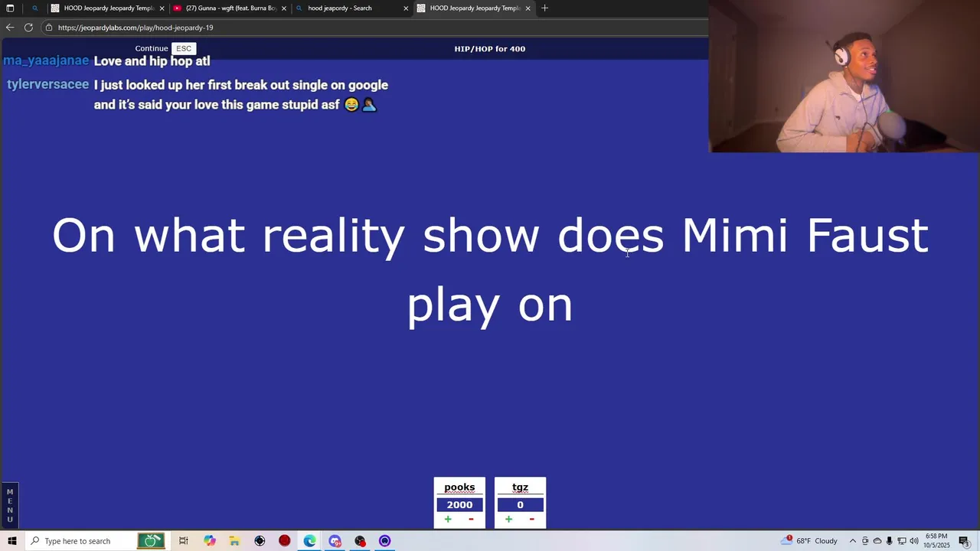Close the active HOOD Jeopardy tab
This screenshot has height=551, width=980.
[x=528, y=8]
